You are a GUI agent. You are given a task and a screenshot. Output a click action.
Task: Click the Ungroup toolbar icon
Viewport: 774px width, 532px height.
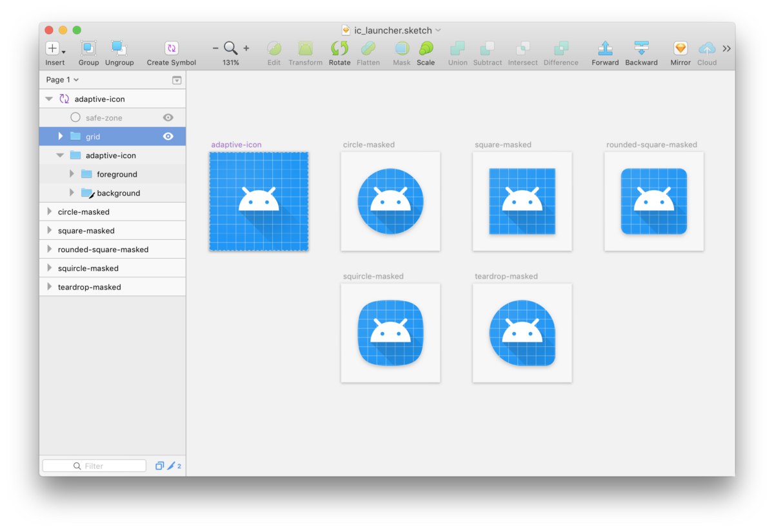[119, 48]
